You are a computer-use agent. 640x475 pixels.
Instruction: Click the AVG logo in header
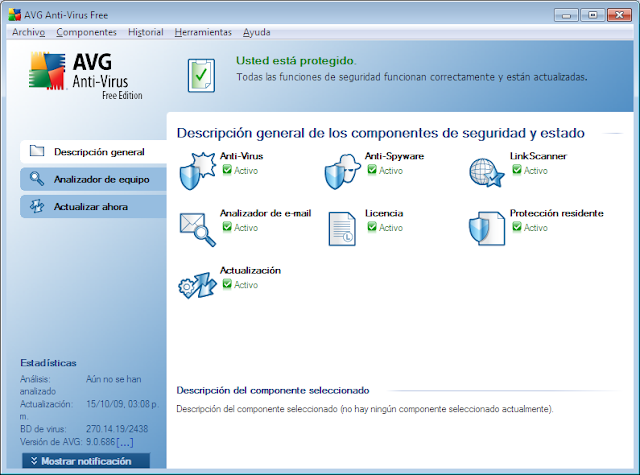coord(86,75)
